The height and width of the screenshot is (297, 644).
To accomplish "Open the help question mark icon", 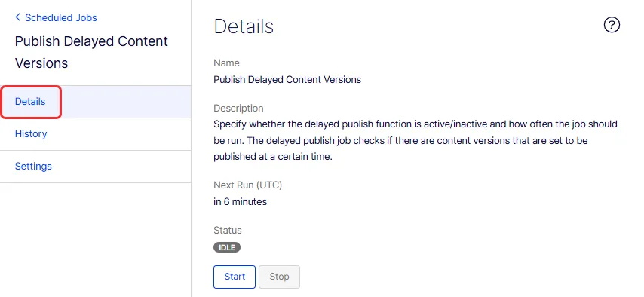I will (x=612, y=25).
